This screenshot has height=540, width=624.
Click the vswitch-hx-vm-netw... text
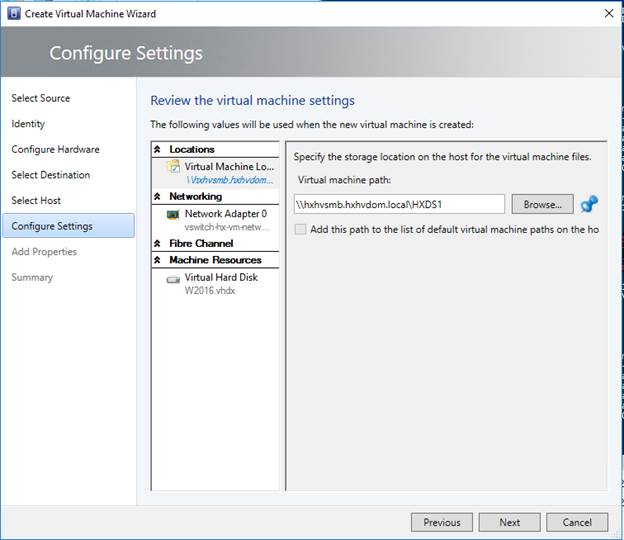pyautogui.click(x=227, y=227)
